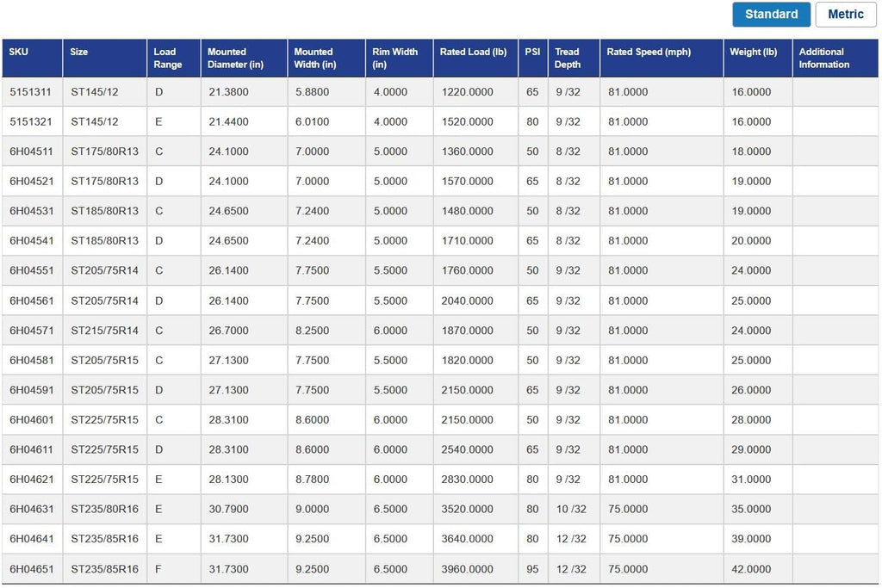
Task: Select SKU 6H04571 cell
Action: [x=32, y=331]
